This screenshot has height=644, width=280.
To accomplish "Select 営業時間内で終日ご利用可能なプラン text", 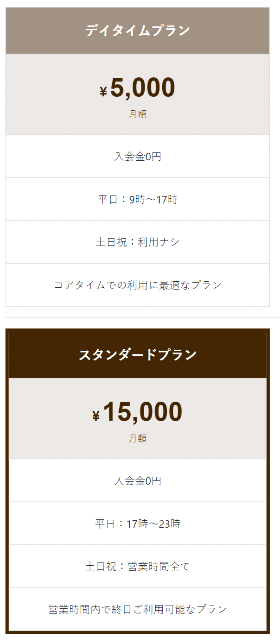I will coord(138,609).
